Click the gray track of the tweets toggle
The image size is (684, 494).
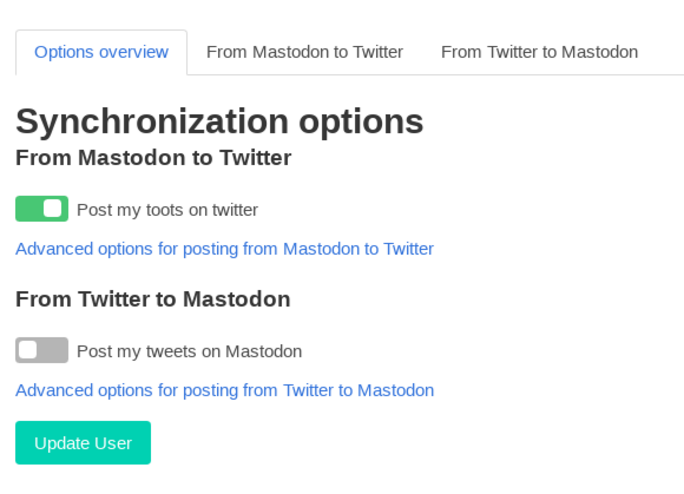55,350
